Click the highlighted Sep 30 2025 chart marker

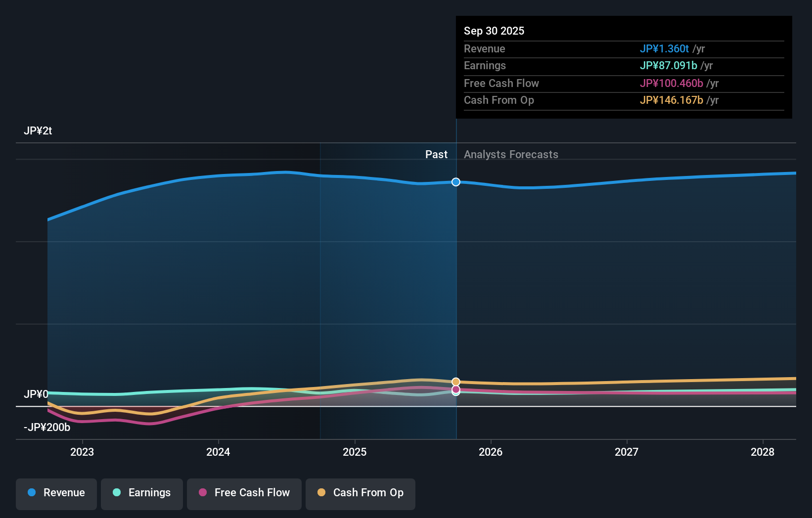(x=455, y=182)
